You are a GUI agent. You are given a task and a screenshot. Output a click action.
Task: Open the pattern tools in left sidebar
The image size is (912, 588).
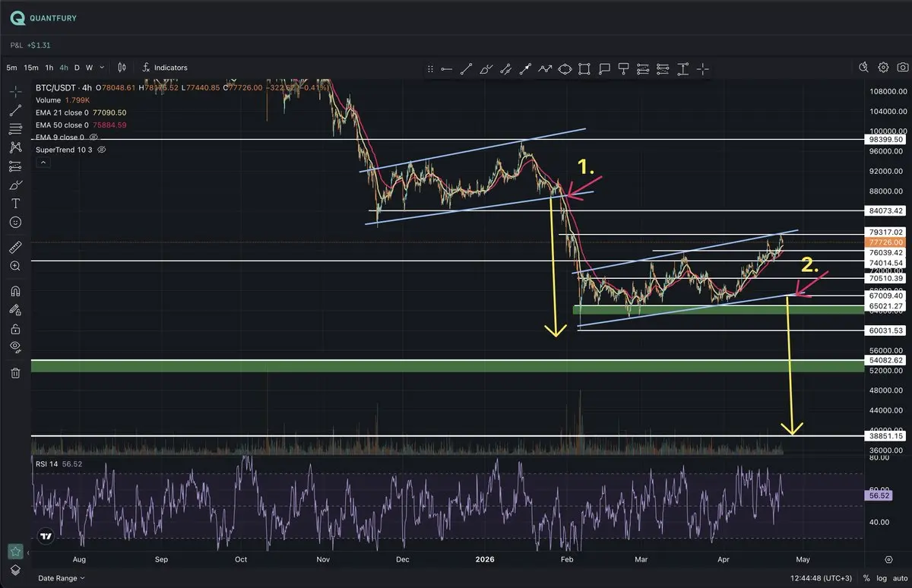click(x=15, y=147)
